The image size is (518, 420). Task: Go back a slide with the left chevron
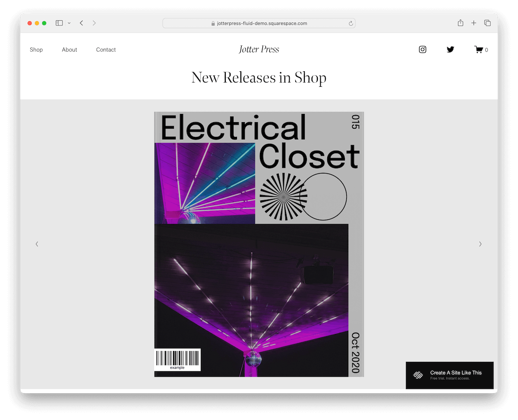pos(37,244)
